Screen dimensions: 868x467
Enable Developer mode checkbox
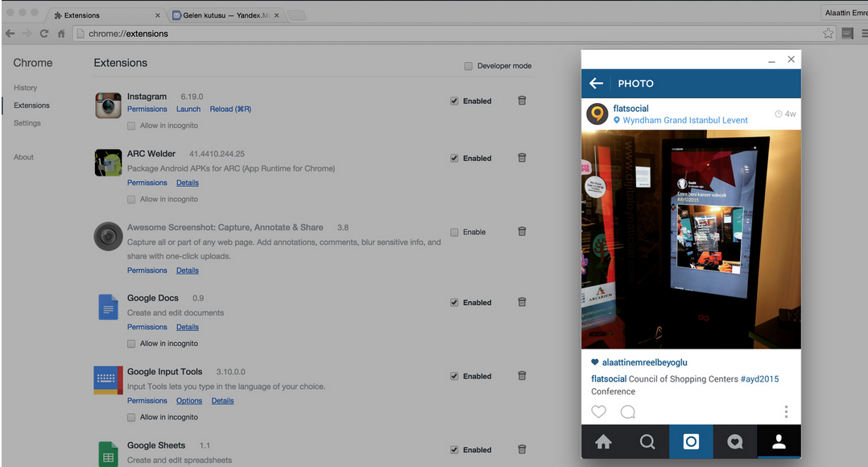469,66
